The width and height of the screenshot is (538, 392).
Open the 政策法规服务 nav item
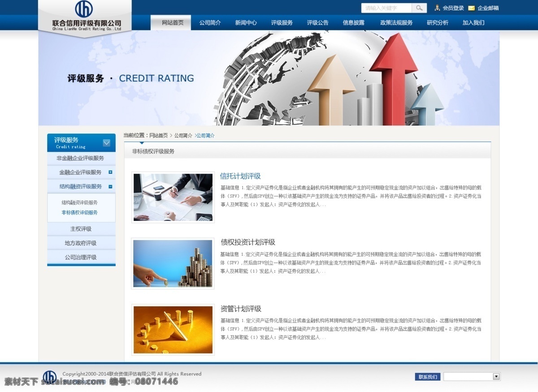click(x=396, y=22)
